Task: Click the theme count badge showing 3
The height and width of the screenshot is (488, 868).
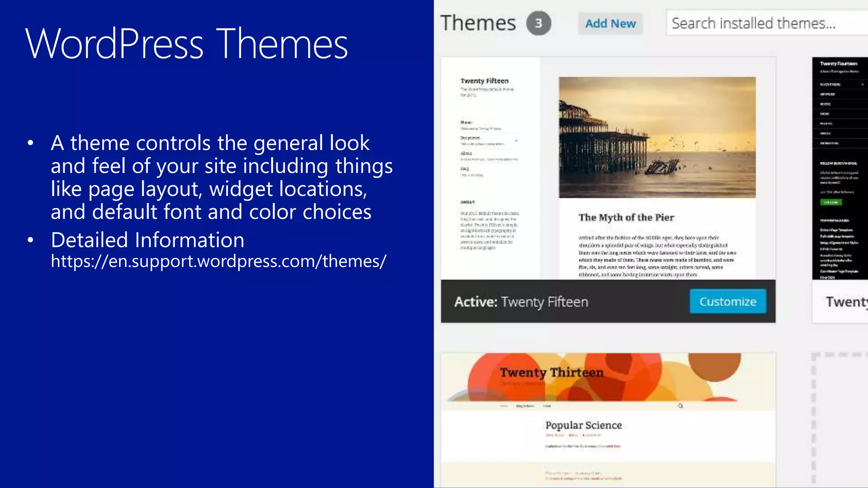Action: click(x=538, y=23)
